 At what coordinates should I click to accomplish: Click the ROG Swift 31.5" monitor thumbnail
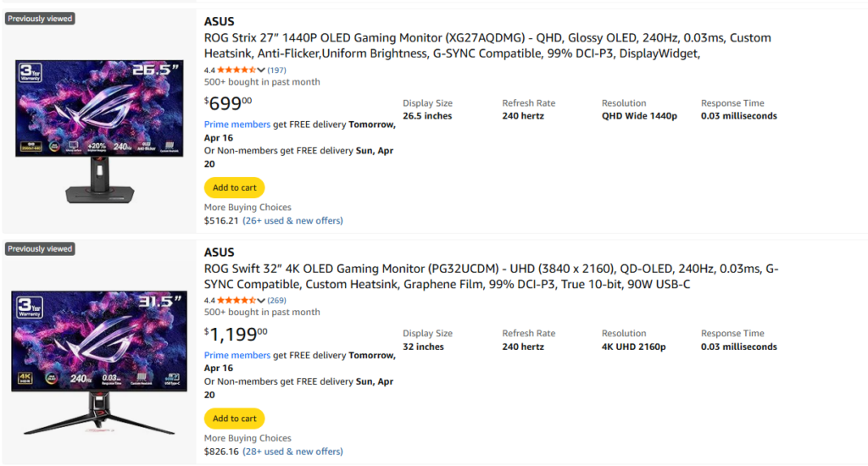(100, 362)
